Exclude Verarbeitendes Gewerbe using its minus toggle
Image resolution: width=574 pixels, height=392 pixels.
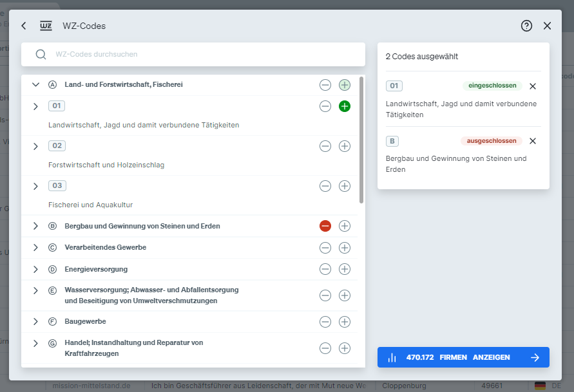tap(325, 248)
